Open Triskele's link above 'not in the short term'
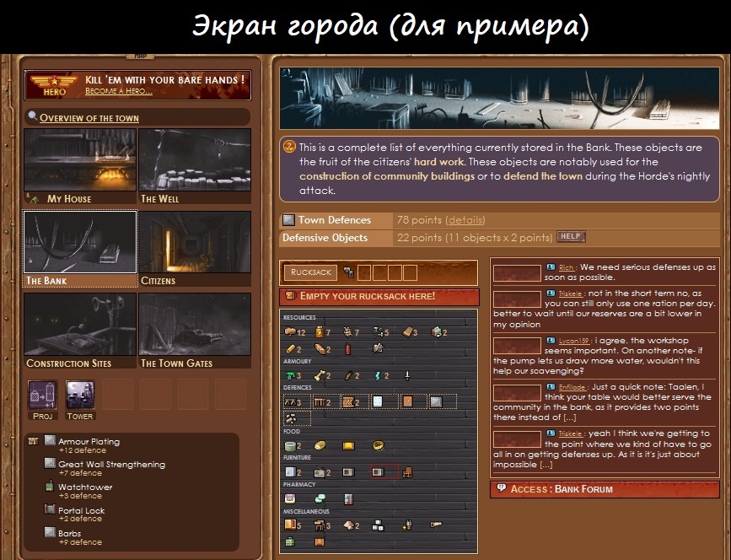731x560 pixels. 571,293
